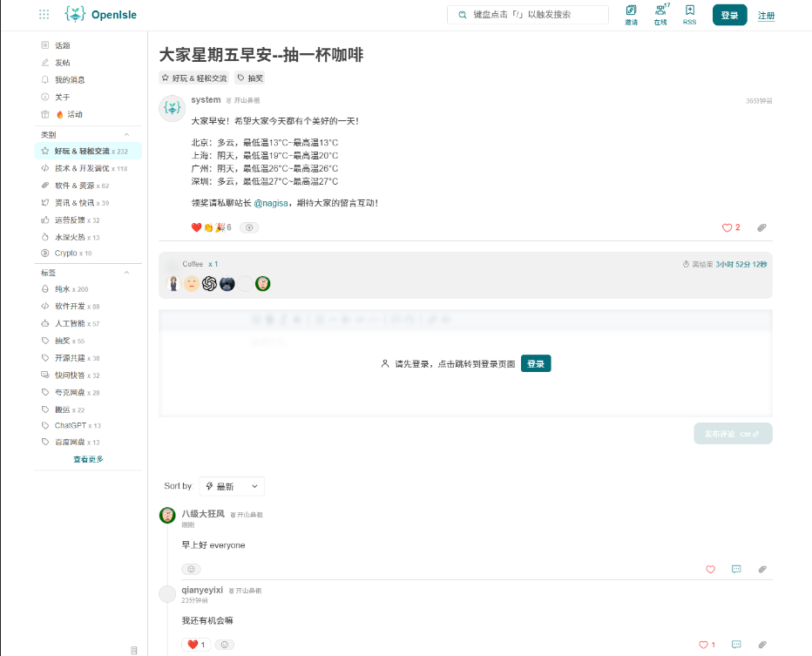Filter by the tag with x 200
Image resolution: width=812 pixels, height=656 pixels.
pos(88,289)
